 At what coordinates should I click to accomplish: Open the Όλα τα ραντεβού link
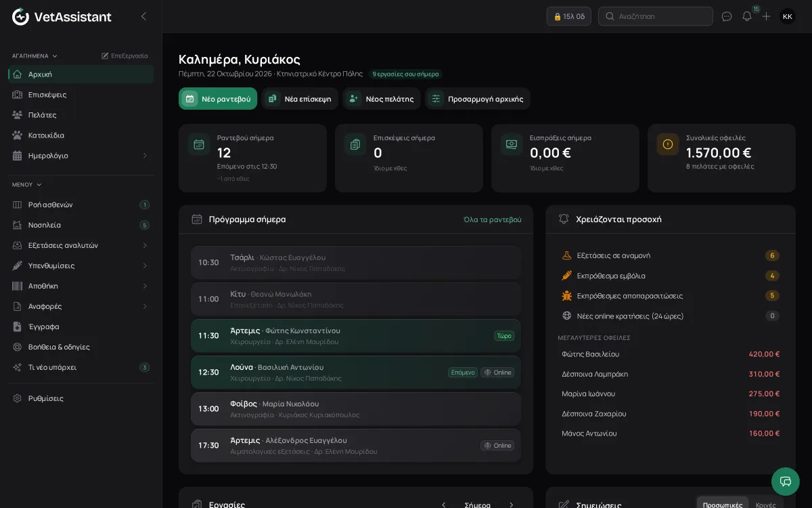click(x=493, y=219)
